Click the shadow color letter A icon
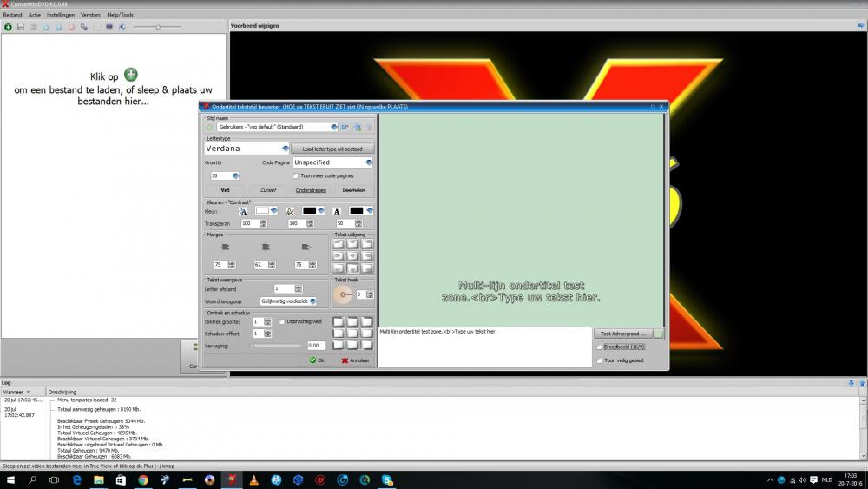The width and height of the screenshot is (868, 489). coord(337,210)
